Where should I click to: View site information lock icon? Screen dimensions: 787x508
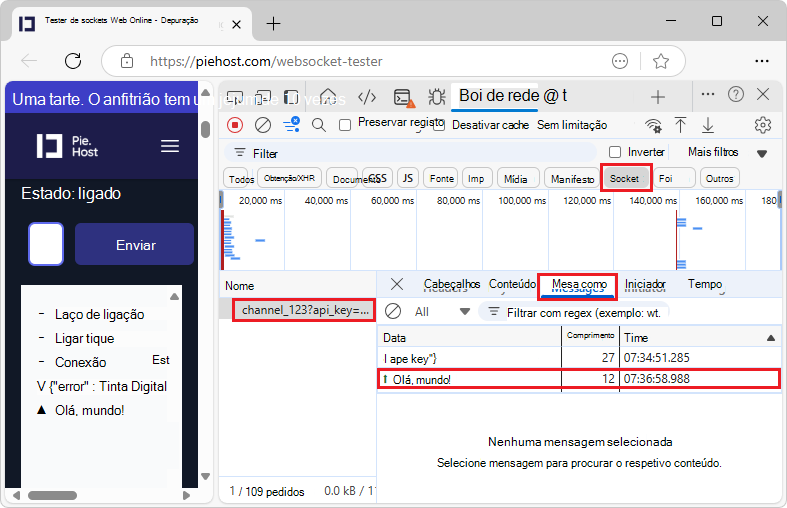tap(127, 61)
